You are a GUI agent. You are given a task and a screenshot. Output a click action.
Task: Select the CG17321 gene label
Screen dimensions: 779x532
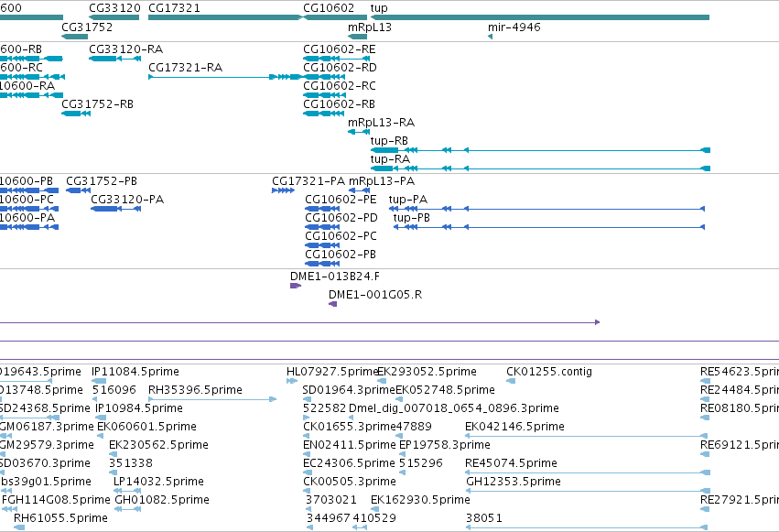point(174,8)
